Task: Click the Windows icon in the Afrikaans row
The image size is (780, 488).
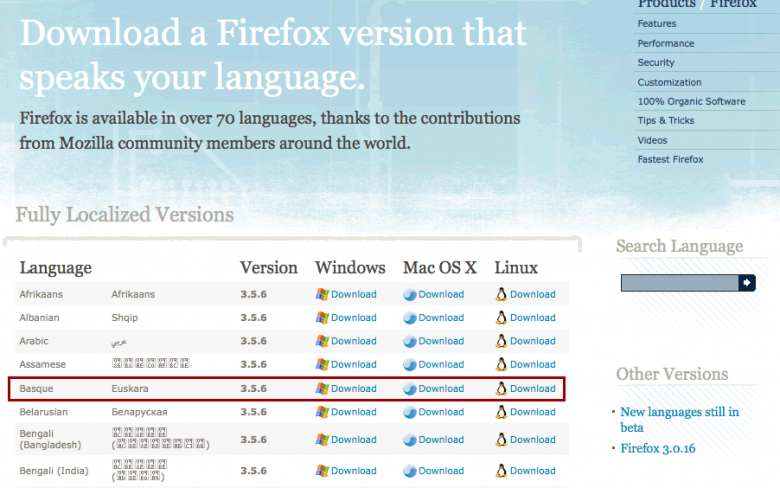Action: (x=322, y=294)
